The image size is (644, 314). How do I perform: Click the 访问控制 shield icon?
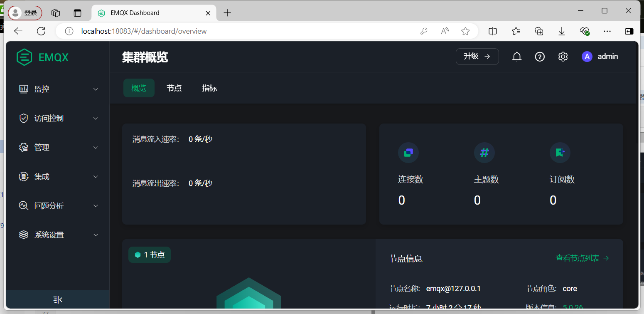pos(24,118)
